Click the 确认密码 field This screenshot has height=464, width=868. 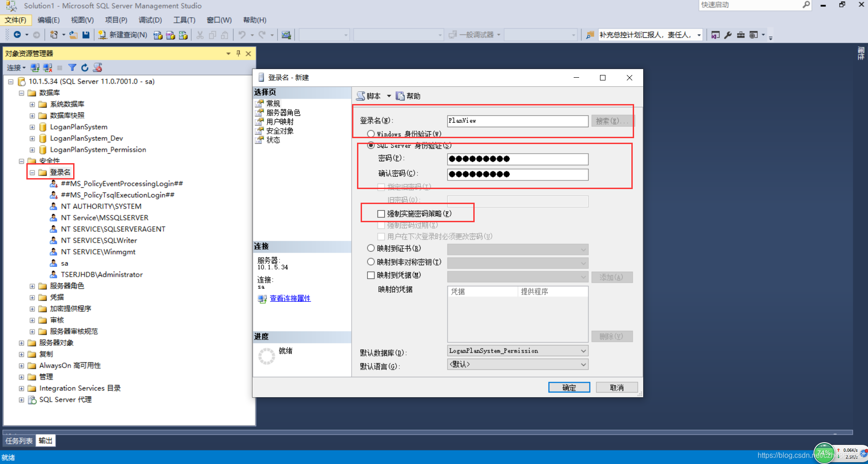coord(518,175)
